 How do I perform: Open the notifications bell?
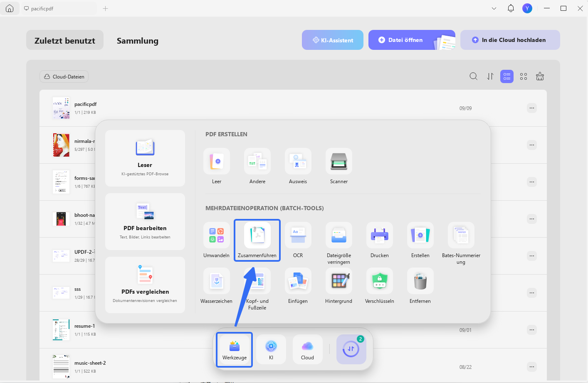pos(511,8)
